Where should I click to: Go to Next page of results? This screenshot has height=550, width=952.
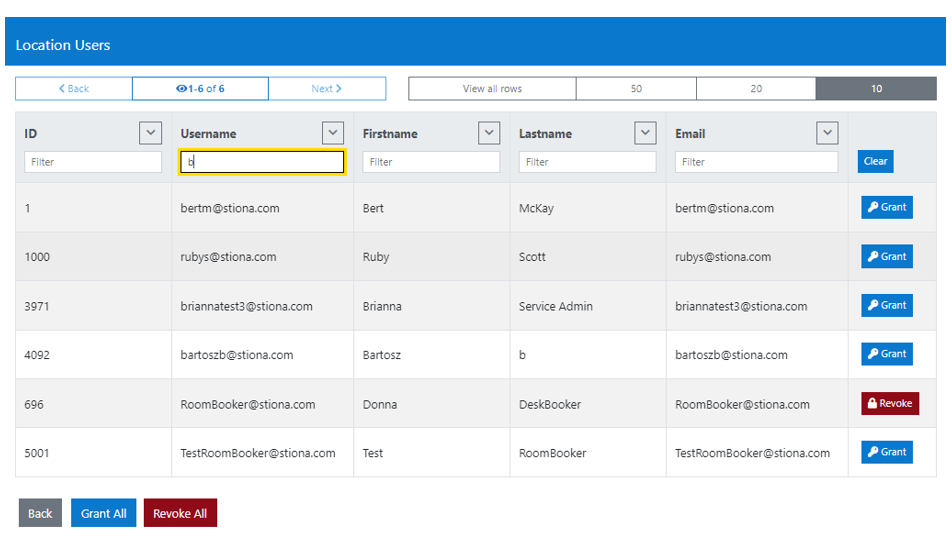click(327, 89)
